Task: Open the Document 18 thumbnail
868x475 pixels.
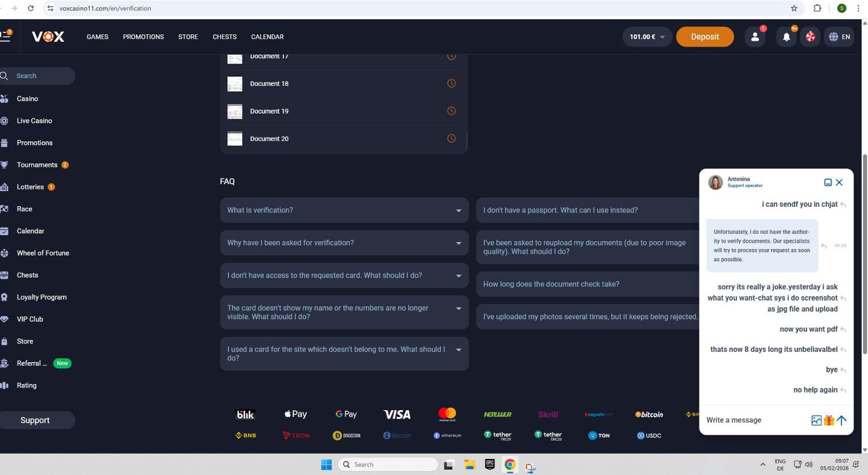Action: pyautogui.click(x=235, y=84)
